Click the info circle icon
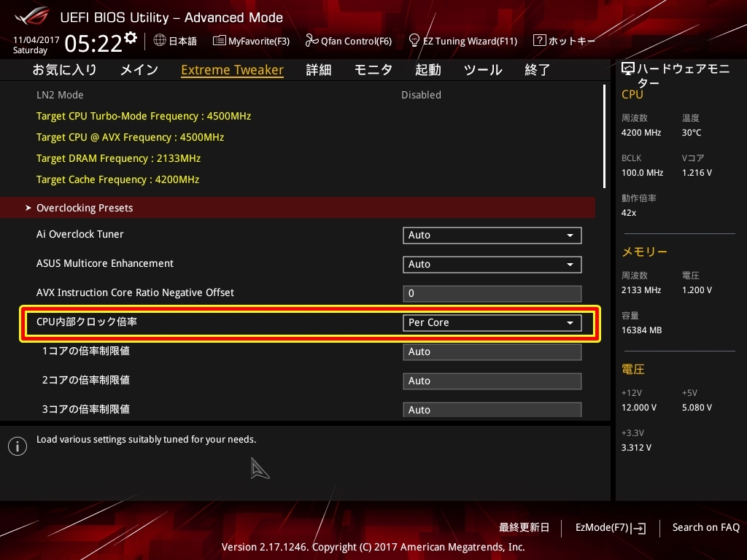 (18, 446)
